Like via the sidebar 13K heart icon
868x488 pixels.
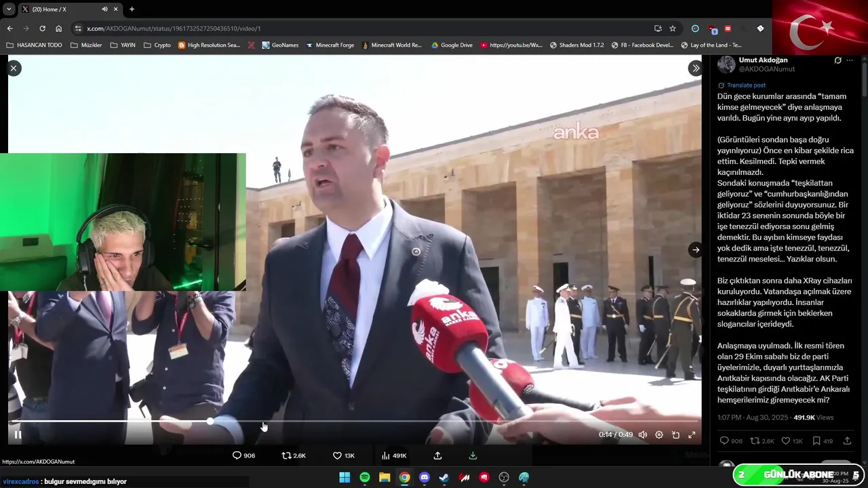pos(791,441)
